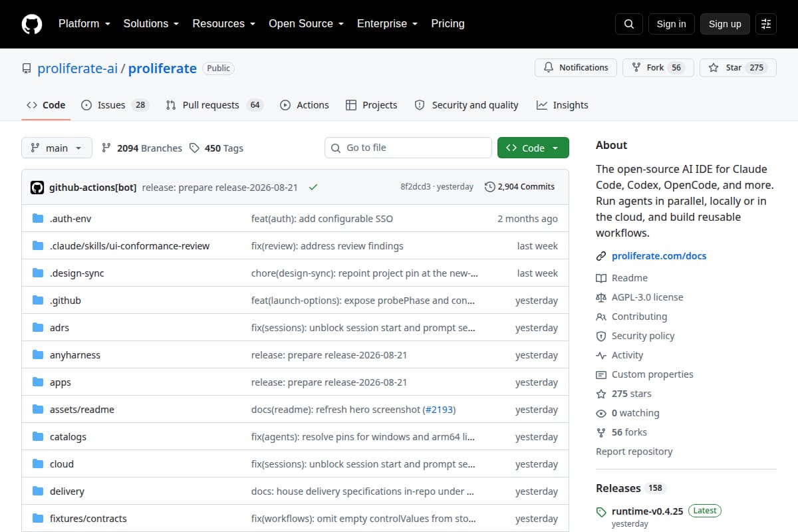Open .claude/skills/ui-conformance-review folder name
Screen dimensions: 798x532
point(130,246)
